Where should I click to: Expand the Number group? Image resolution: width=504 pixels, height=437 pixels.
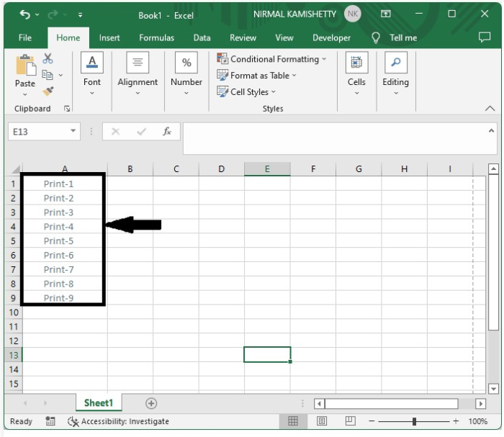click(x=186, y=74)
